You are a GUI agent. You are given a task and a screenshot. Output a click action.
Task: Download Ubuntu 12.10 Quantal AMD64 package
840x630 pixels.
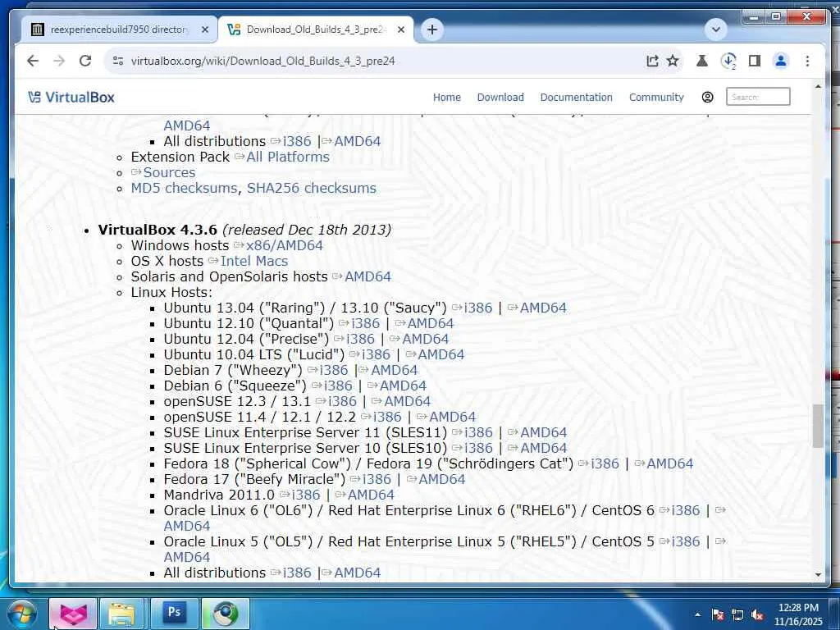[430, 323]
